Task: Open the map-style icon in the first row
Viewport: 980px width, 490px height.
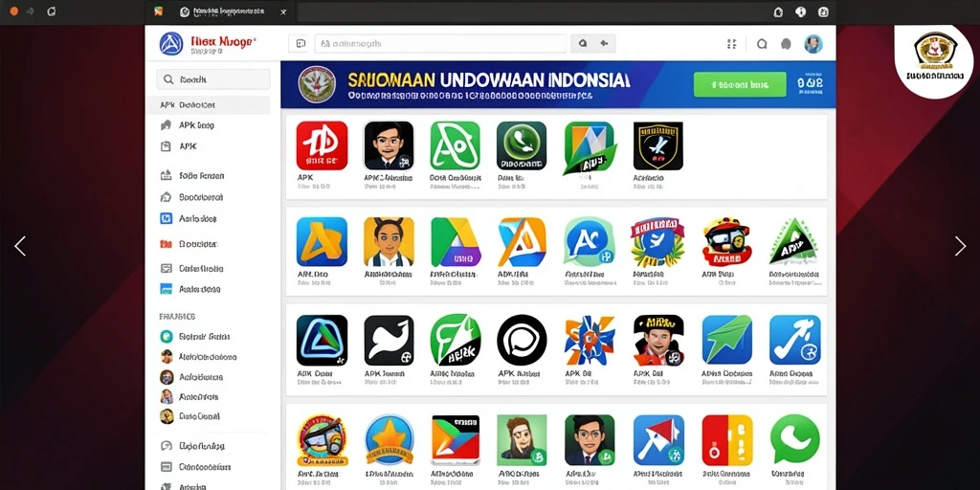Action: 589,147
